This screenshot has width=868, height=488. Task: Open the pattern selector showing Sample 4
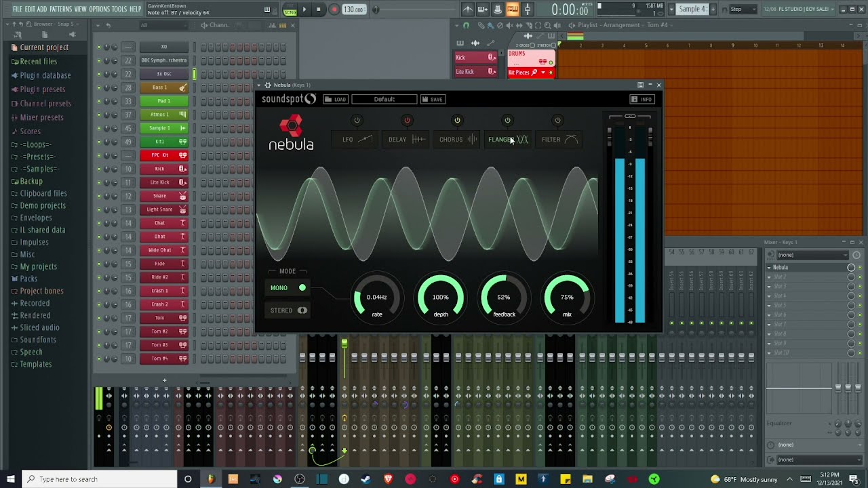(692, 9)
